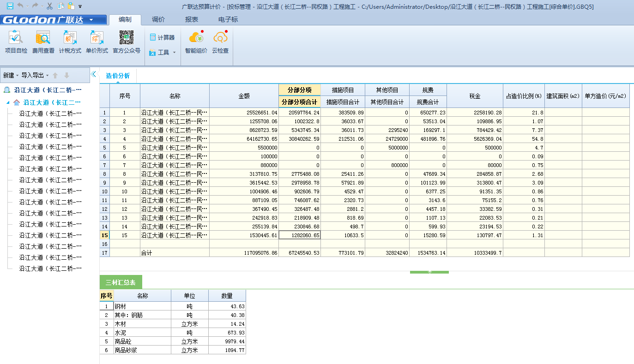Viewport: 634px width, 364px height.
Task: Click the 措施项目 column header
Action: click(x=343, y=90)
